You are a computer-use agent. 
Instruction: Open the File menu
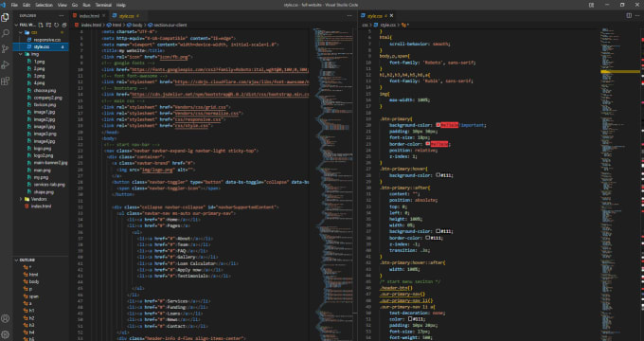(14, 5)
